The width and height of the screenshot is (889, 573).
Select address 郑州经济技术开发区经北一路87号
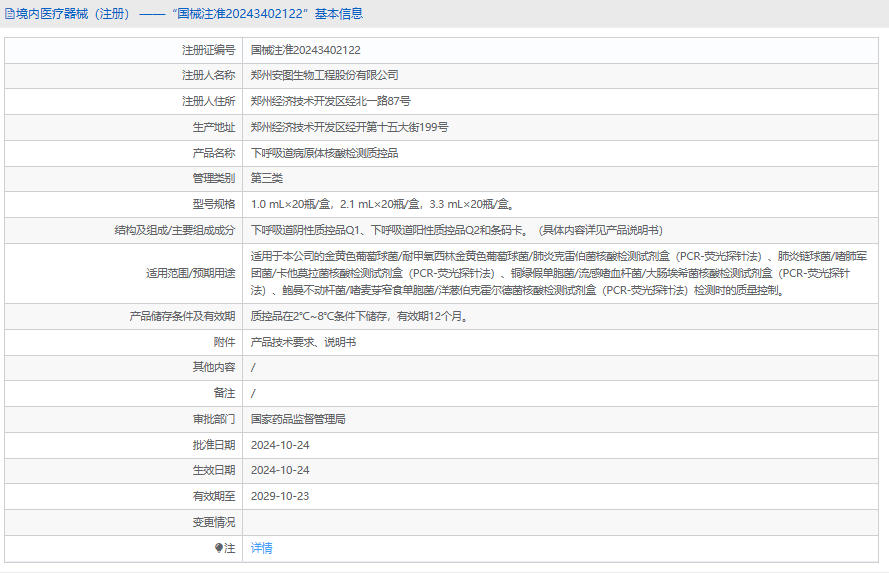[x=331, y=101]
